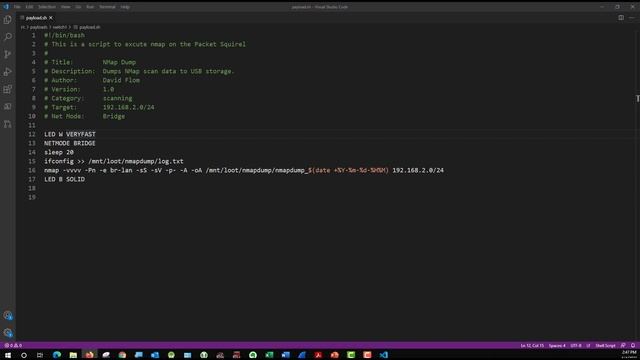Click the "#!/bin/bash" shebang line
Image resolution: width=640 pixels, height=360 pixels.
click(x=64, y=36)
